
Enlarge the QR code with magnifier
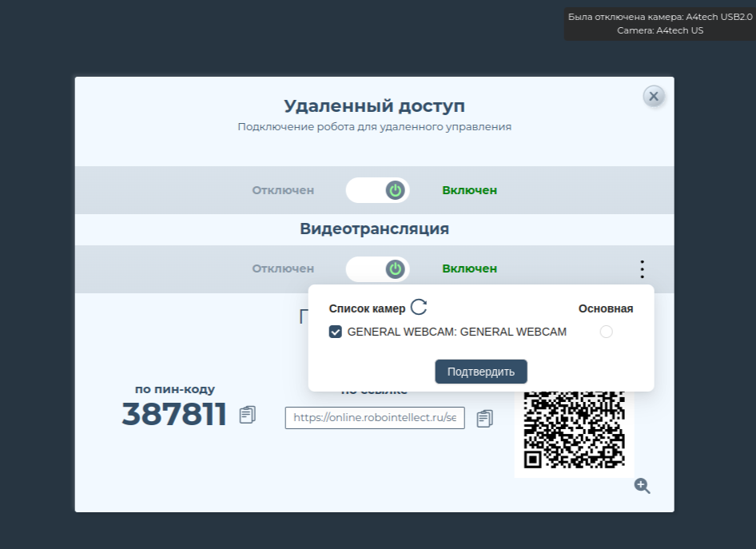point(642,486)
